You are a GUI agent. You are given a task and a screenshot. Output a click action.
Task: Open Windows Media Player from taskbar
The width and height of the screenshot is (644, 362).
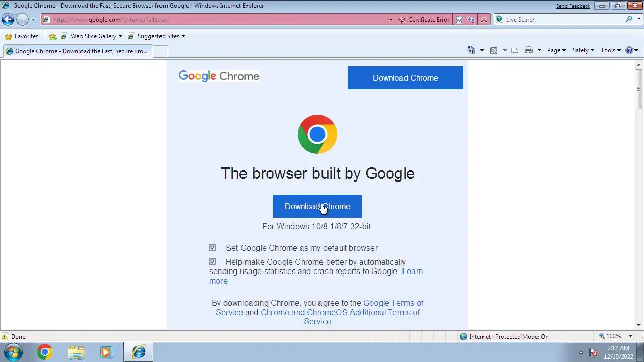pos(107,352)
